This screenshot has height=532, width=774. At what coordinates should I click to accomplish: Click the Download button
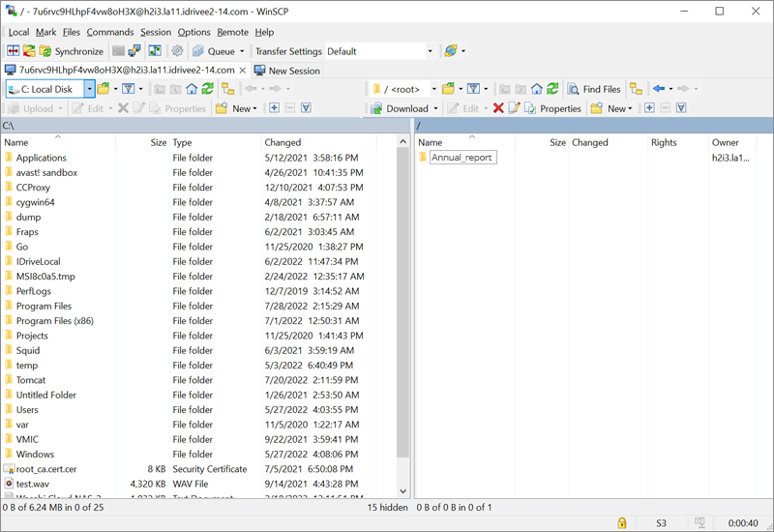click(x=400, y=108)
